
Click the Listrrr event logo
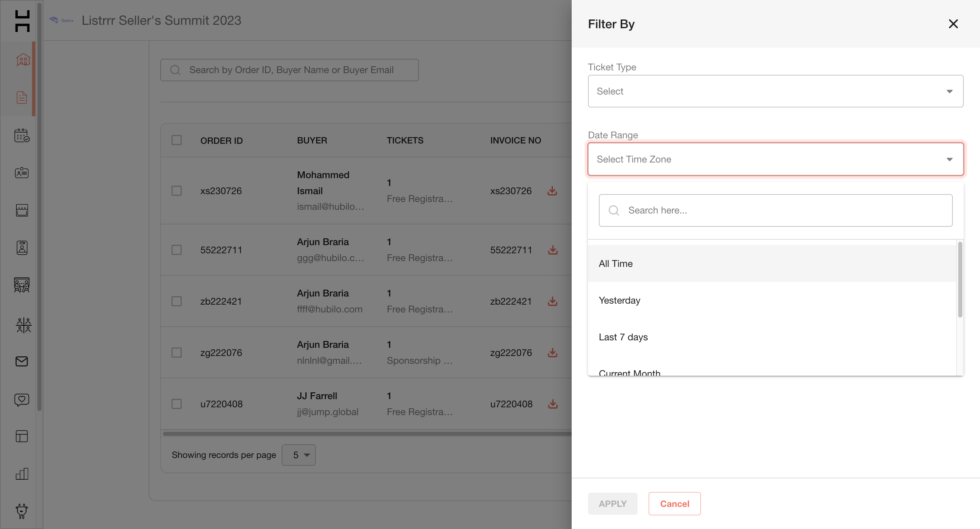click(x=61, y=20)
